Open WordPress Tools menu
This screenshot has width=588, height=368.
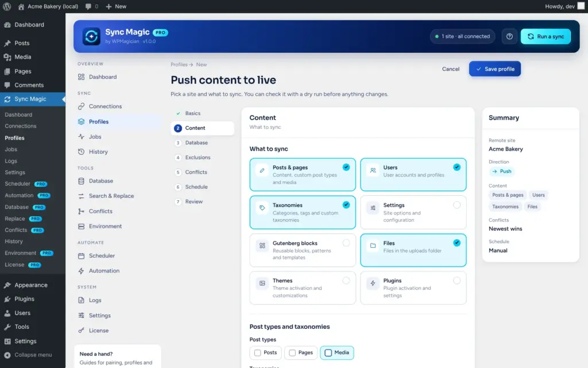coord(33,327)
